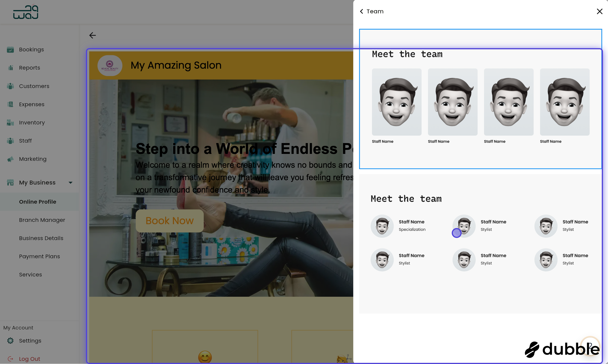Click the back chevron beside Team
This screenshot has height=364, width=608.
361,11
